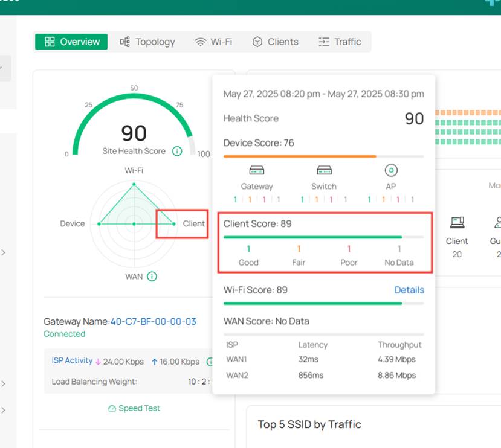This screenshot has height=448, width=501.
Task: Click the Speed Test icon
Action: point(112,408)
